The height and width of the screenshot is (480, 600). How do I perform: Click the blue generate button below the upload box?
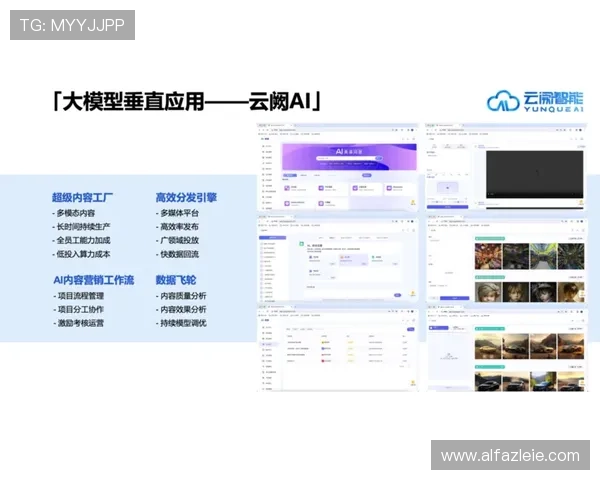click(x=448, y=207)
